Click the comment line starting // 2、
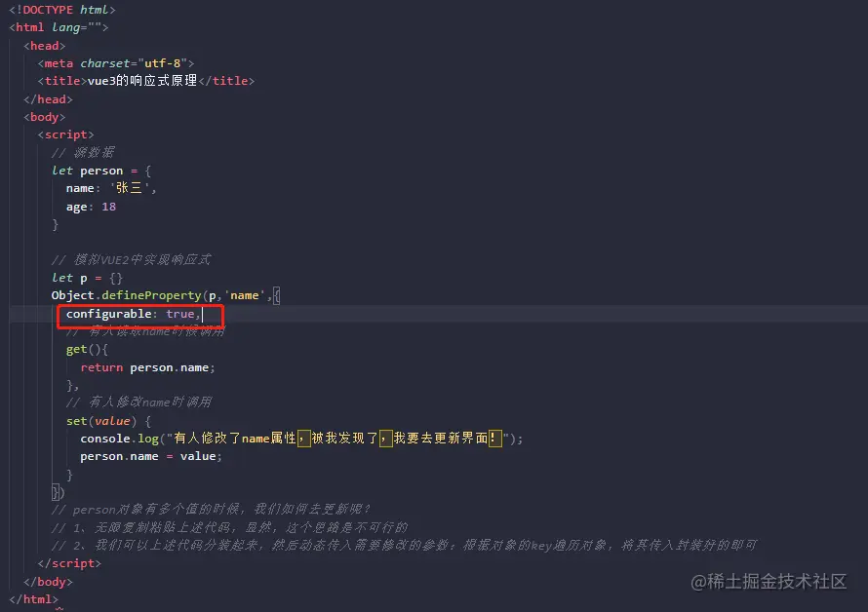Image resolution: width=868 pixels, height=612 pixels. 404,546
